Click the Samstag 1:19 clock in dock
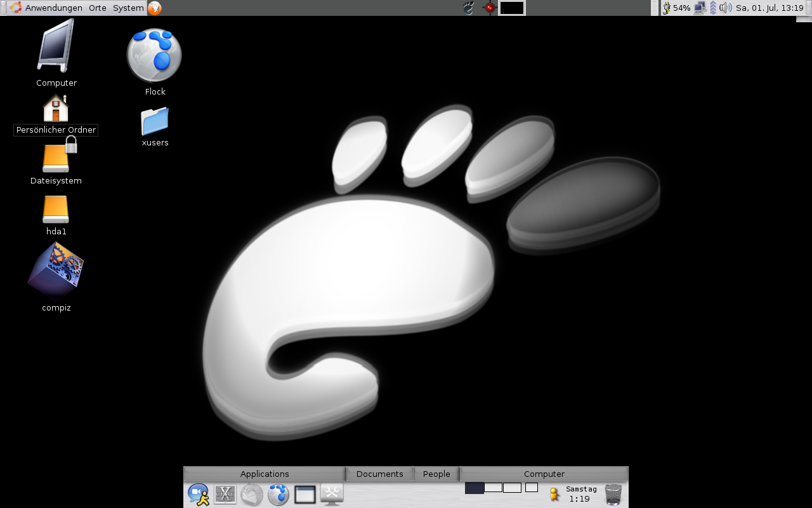Screen dimensions: 812x508 coord(581,494)
